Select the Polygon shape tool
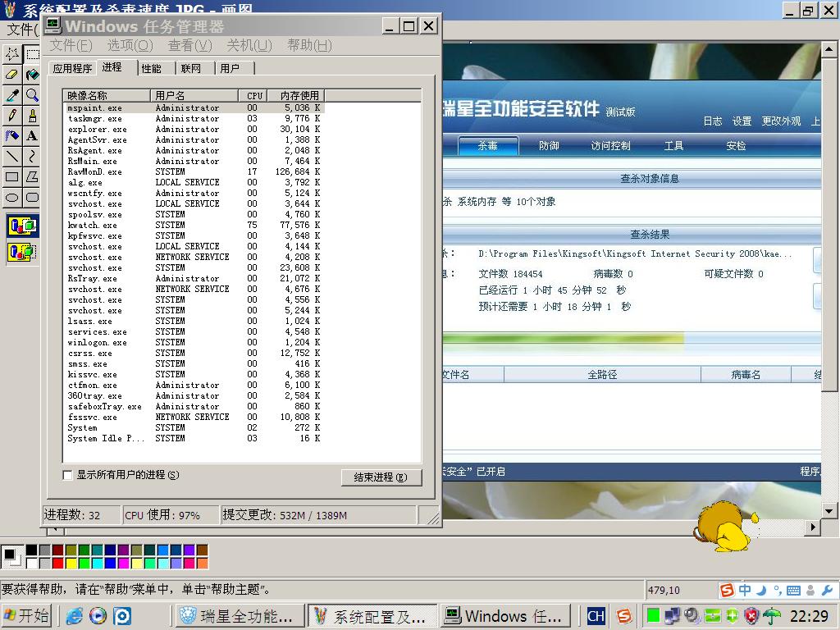The height and width of the screenshot is (630, 840). coord(32,176)
